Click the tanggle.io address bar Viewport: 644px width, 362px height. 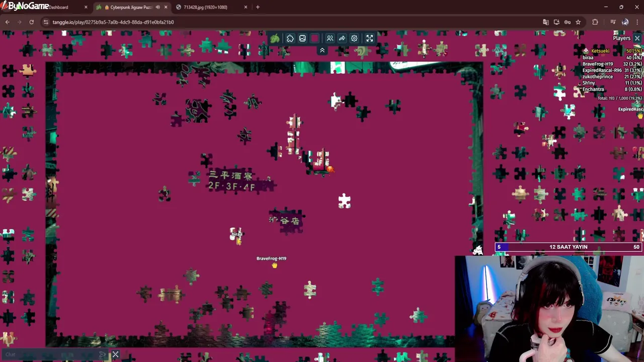click(292, 22)
